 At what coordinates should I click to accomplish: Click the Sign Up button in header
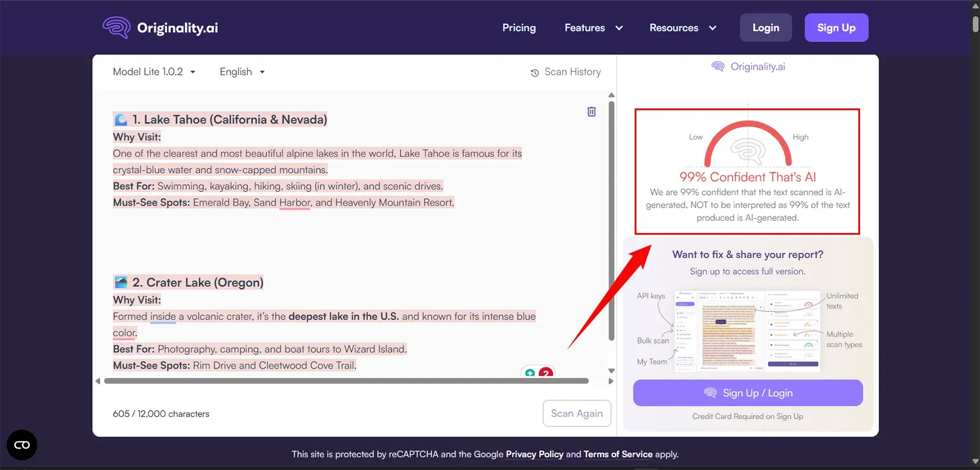(836, 28)
